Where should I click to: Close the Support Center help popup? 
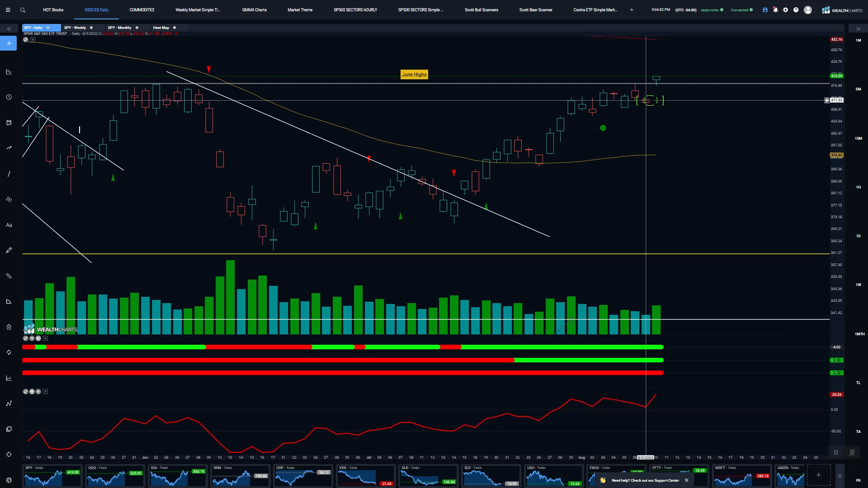686,480
